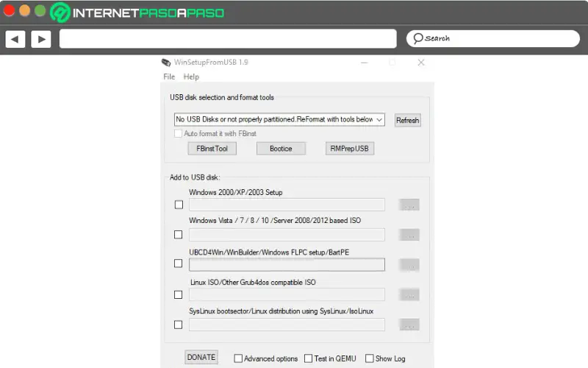Click the WinSetupFromUSB title bar icon
The width and height of the screenshot is (588, 368).
click(x=166, y=63)
